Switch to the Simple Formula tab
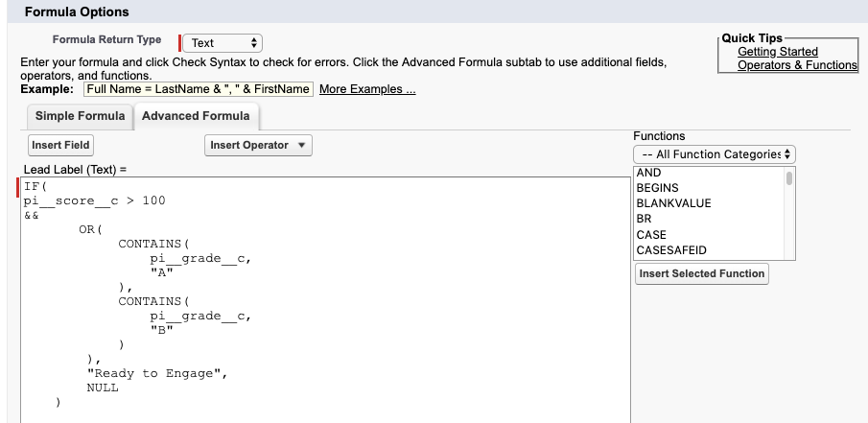 pyautogui.click(x=80, y=116)
